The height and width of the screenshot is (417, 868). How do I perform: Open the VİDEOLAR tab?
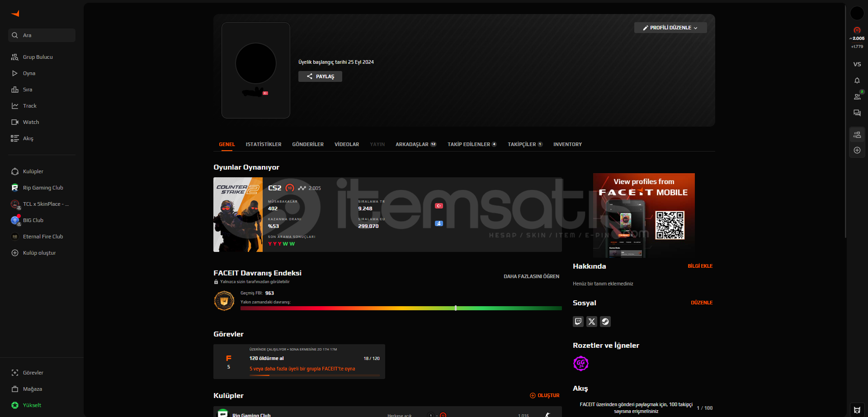pyautogui.click(x=347, y=145)
